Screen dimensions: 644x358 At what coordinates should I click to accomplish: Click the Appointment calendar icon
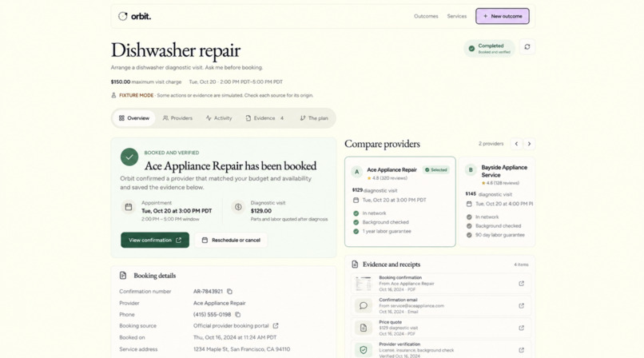tap(129, 207)
